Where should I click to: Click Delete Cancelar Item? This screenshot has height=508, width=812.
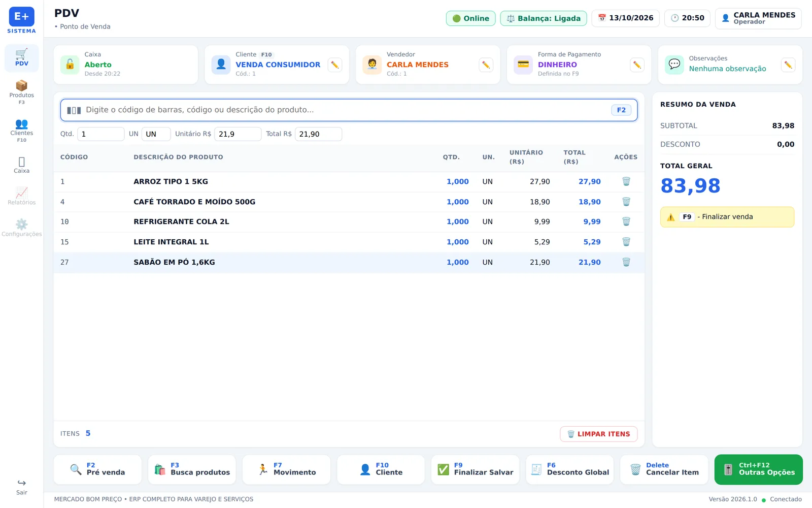(x=664, y=469)
